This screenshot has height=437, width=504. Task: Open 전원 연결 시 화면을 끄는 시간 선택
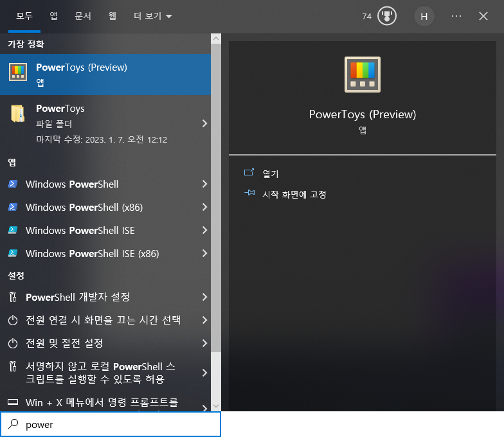coord(105,320)
